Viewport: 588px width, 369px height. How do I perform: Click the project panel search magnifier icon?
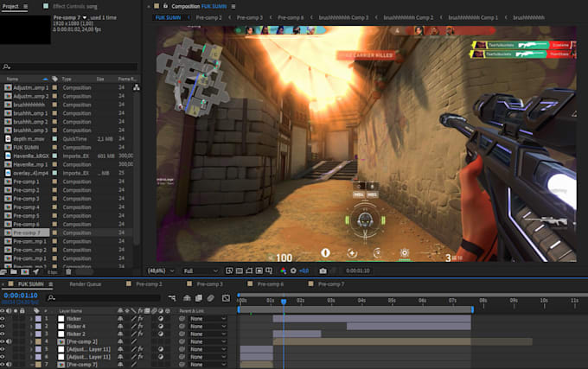6,67
